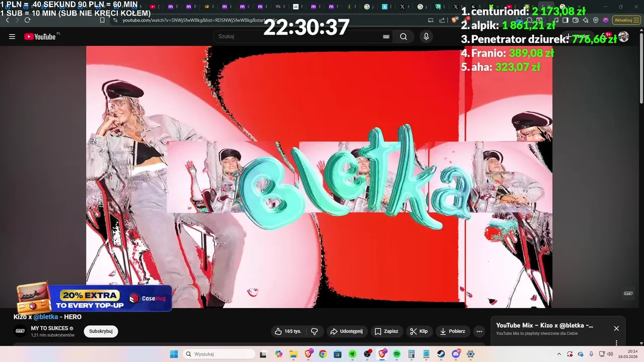
Task: Create a clip with Klip button
Action: (x=419, y=331)
